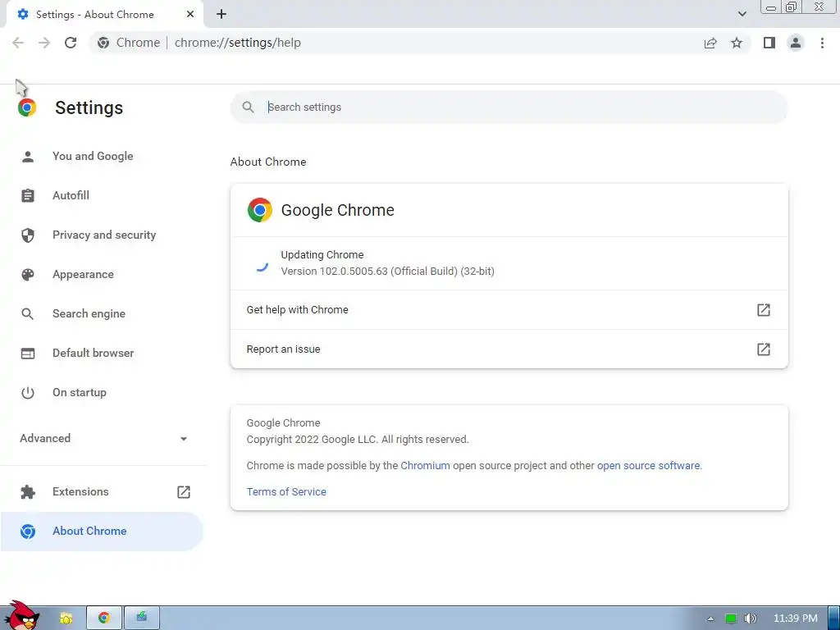840x630 pixels.
Task: Click the puzzle piece Extensions icon
Action: (x=28, y=492)
